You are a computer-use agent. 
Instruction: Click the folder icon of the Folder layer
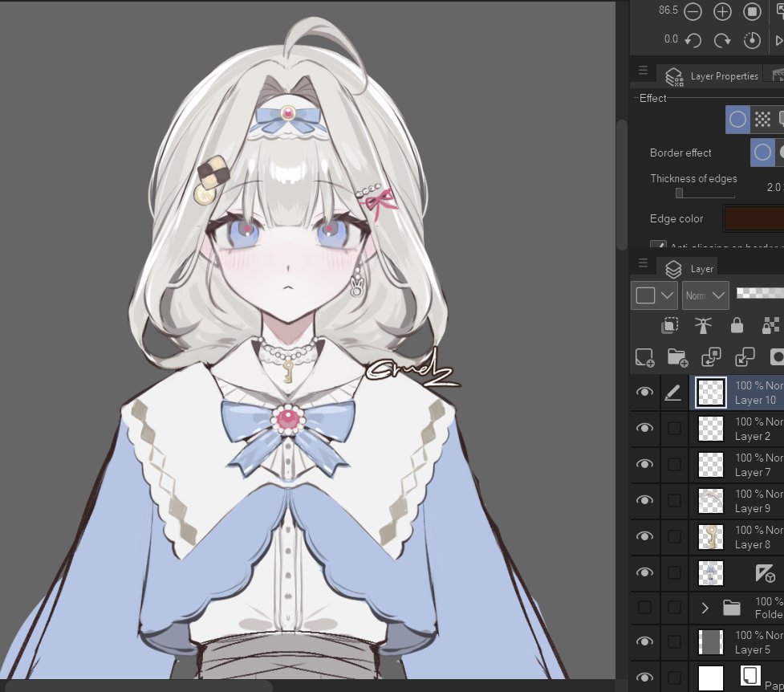[732, 608]
